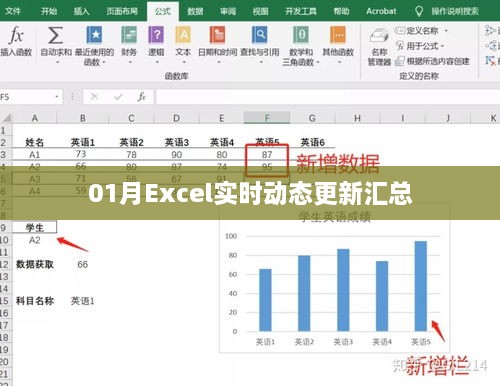Open the 财务 financial functions icon
The image size is (500, 386).
129,35
